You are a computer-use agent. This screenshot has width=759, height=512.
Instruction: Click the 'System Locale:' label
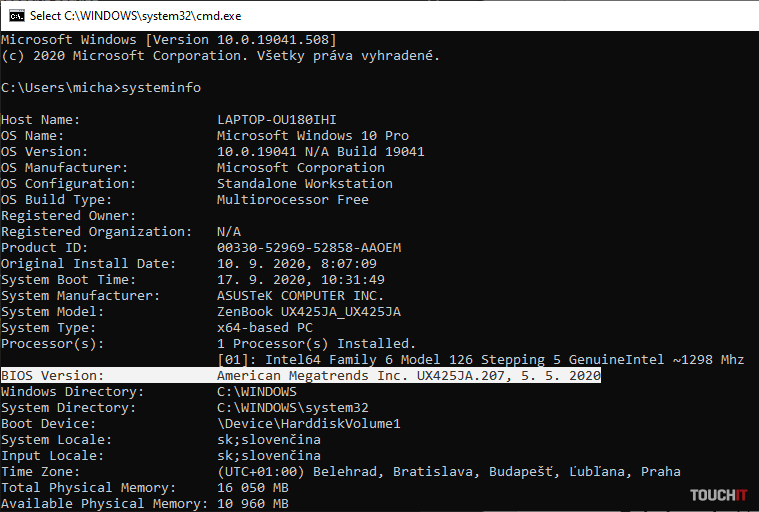point(56,439)
